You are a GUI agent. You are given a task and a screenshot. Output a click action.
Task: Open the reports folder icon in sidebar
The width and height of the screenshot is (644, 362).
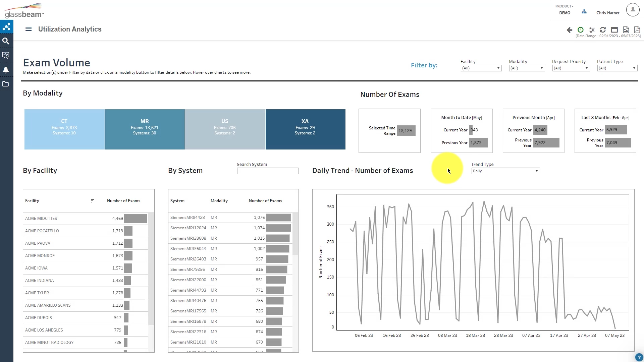pyautogui.click(x=6, y=84)
